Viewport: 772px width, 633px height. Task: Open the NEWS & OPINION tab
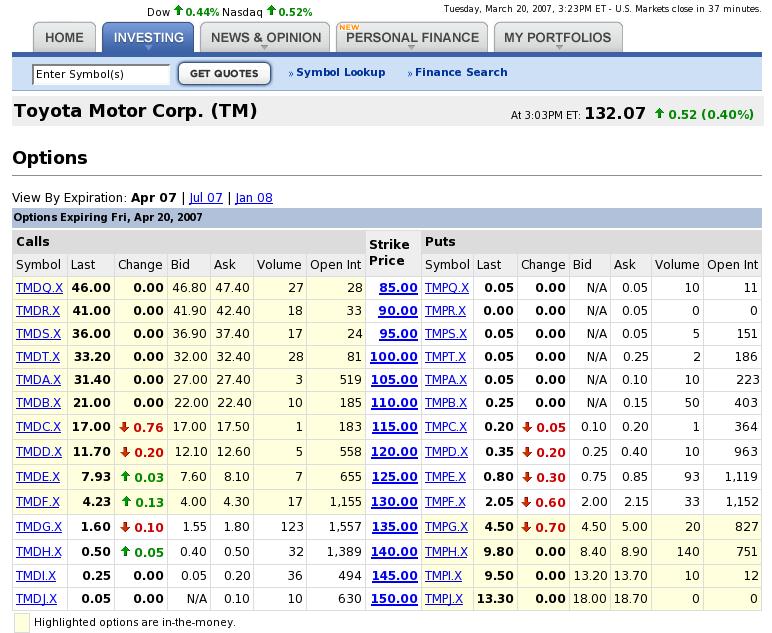pos(265,37)
